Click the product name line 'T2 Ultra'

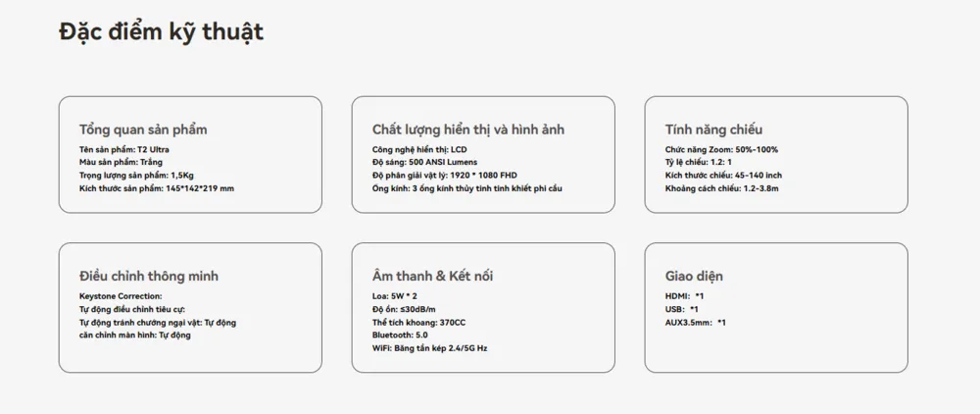coord(124,149)
